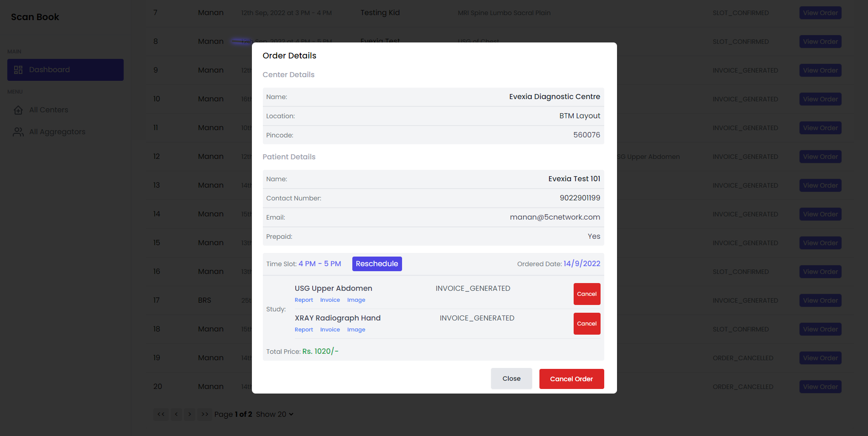View Order for row 17 BRS
Image resolution: width=868 pixels, height=436 pixels.
(x=821, y=300)
